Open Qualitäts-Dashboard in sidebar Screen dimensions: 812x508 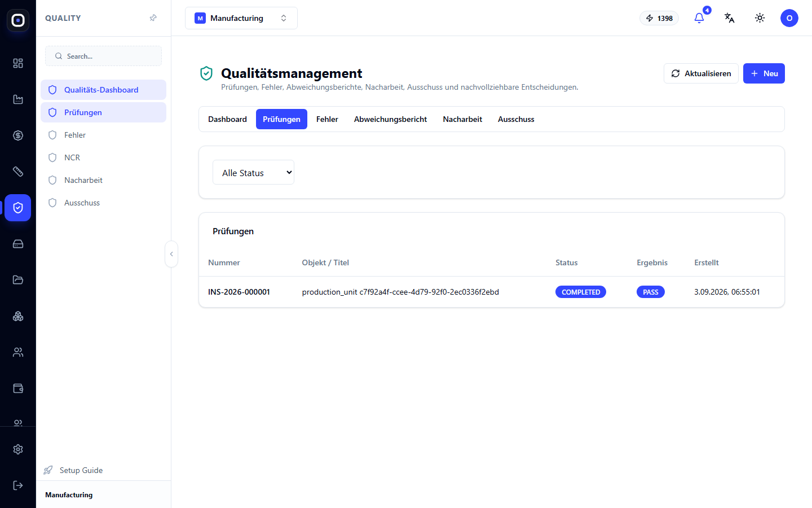pos(103,90)
